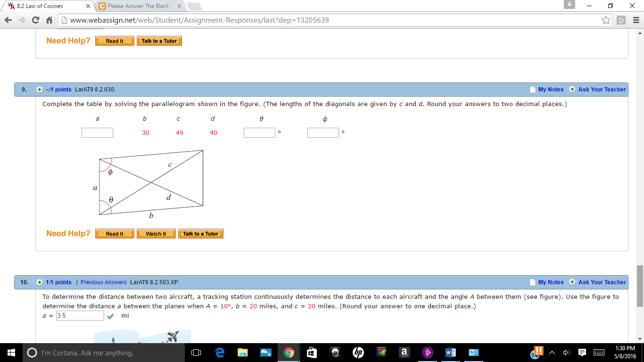Click the scrollbar up arrow
This screenshot has height=362, width=644.
click(x=640, y=33)
